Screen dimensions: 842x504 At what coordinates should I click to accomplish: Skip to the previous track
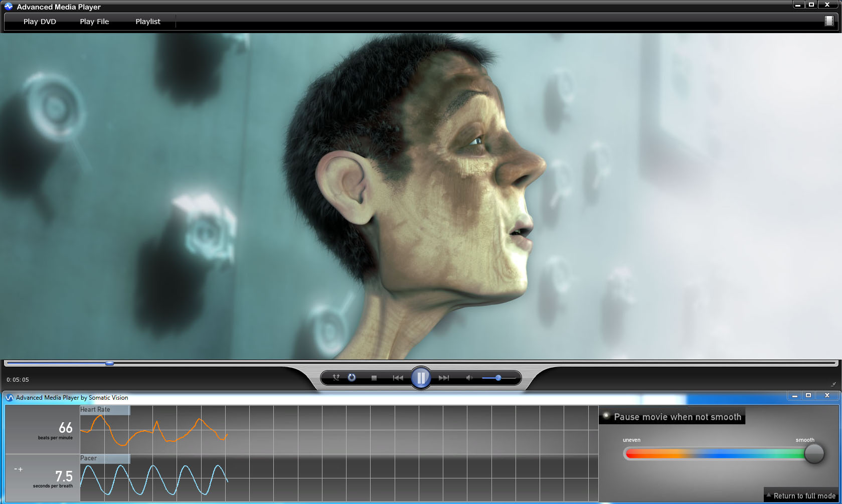tap(398, 378)
